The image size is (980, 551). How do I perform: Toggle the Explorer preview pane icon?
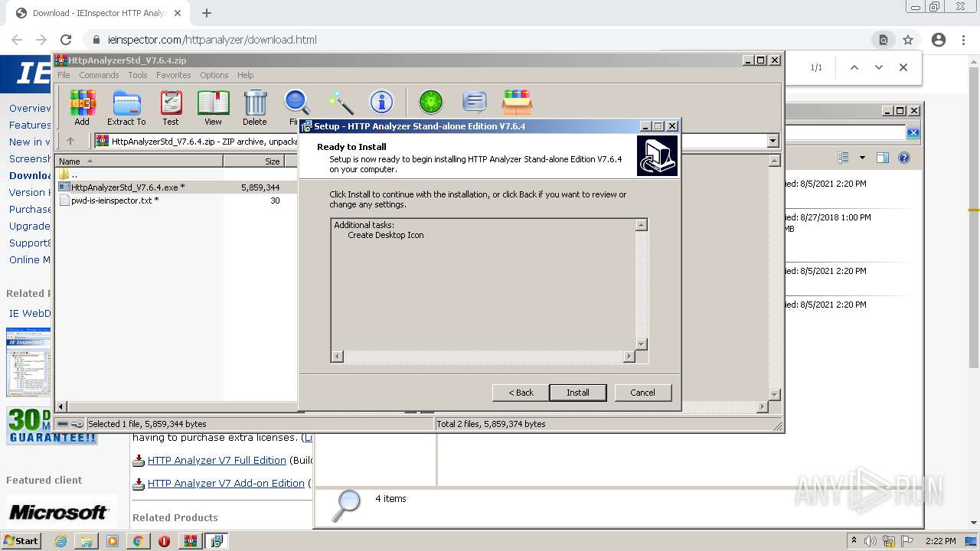883,158
